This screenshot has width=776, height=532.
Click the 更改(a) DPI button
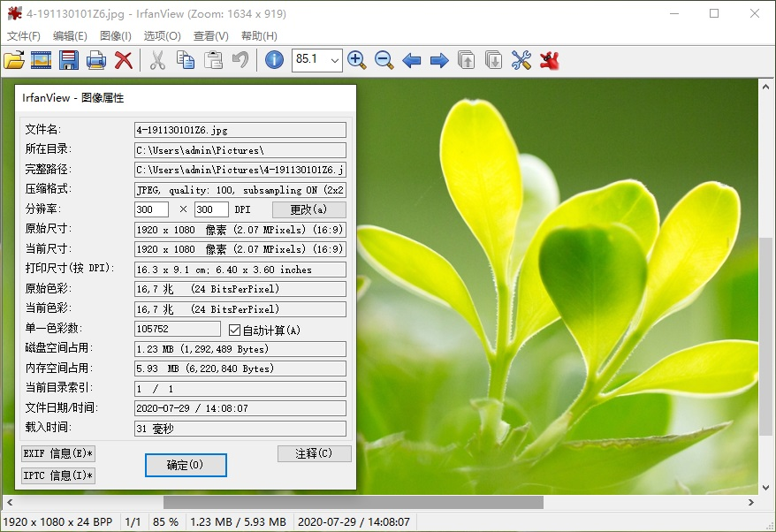click(x=308, y=209)
